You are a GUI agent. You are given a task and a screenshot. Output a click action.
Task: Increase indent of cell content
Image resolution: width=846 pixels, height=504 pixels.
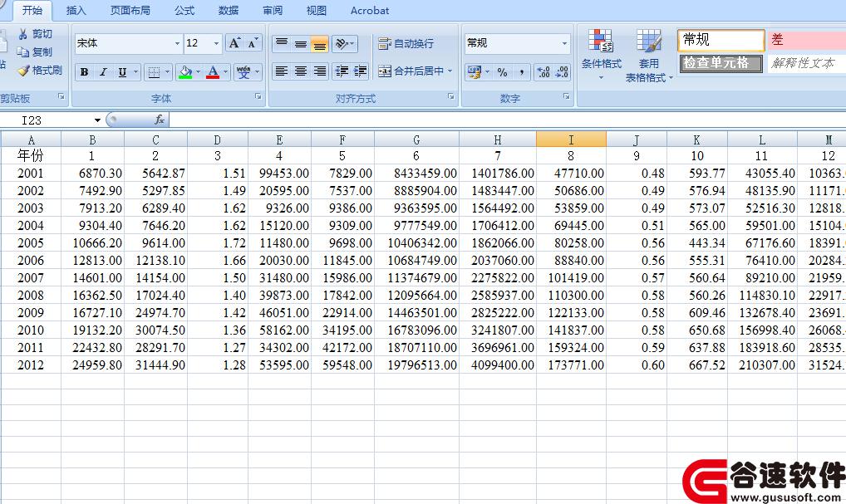pos(360,71)
